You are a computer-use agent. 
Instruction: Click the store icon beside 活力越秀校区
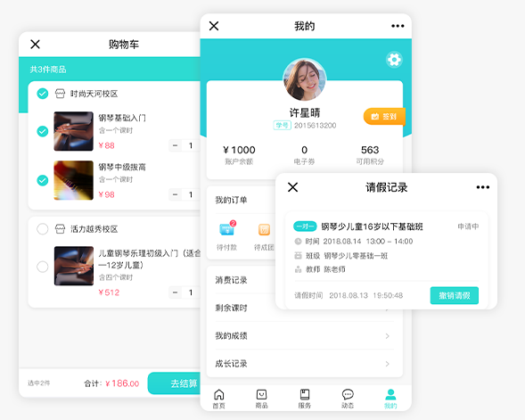tap(60, 229)
